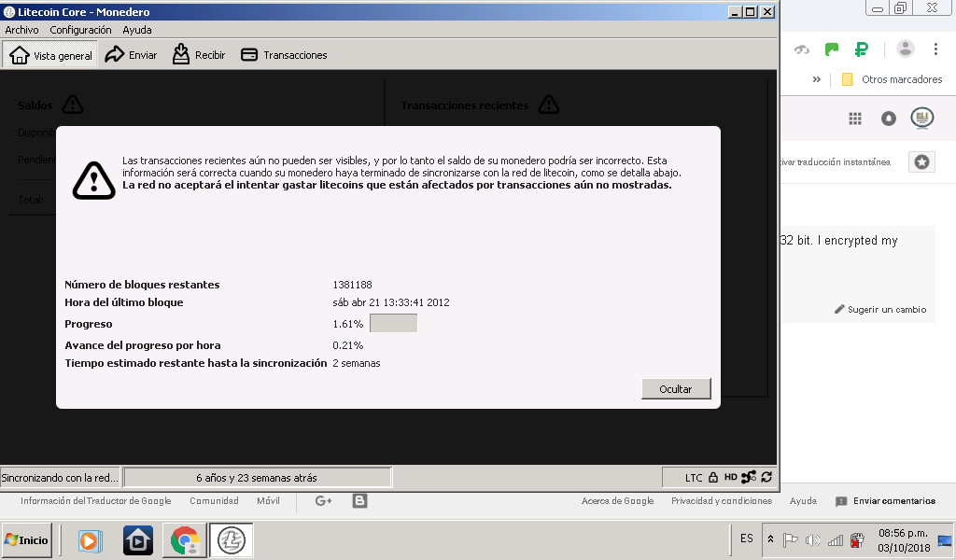Switch to the Vista general tab
956x560 pixels.
(x=50, y=55)
